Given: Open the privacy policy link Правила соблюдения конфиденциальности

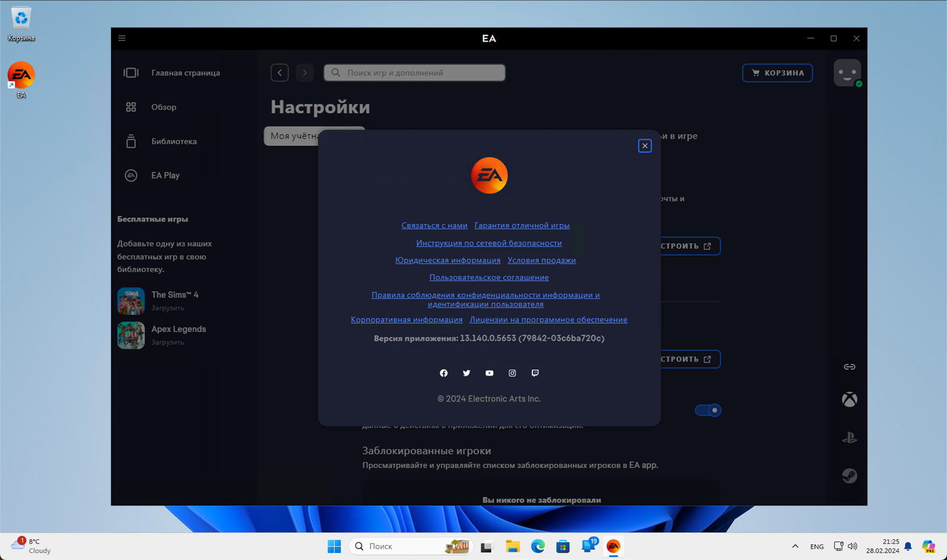Looking at the screenshot, I should (x=485, y=299).
